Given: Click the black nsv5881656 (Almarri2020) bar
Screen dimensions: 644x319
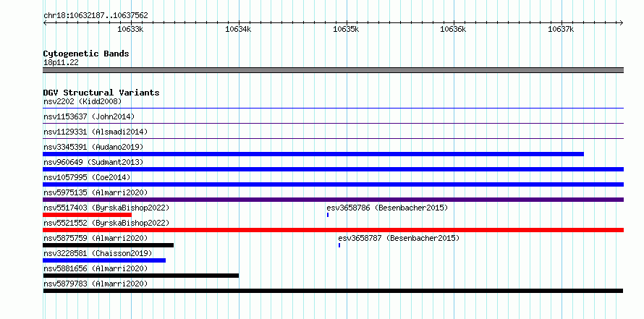Looking at the screenshot, I should coord(141,276).
